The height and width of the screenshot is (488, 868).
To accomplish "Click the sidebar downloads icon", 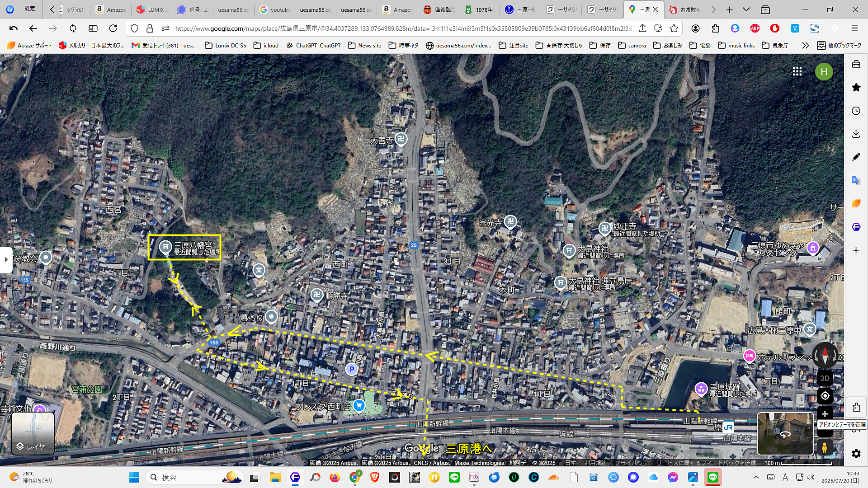I will click(856, 134).
